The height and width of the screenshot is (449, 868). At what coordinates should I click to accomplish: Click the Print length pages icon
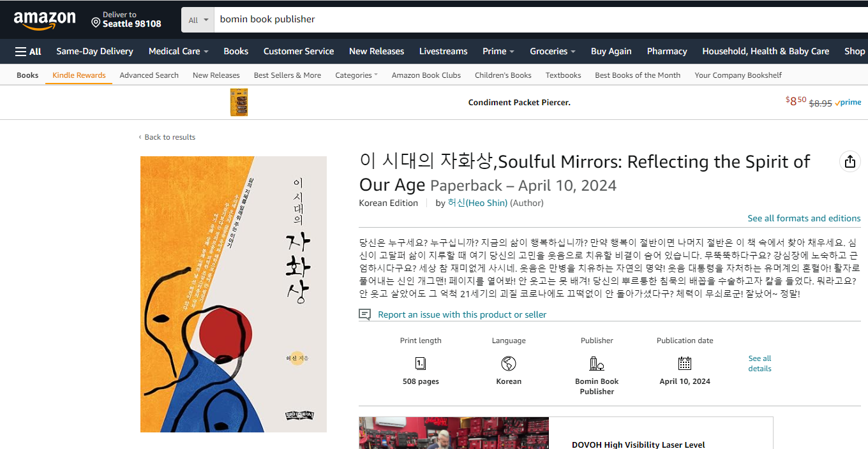coord(421,364)
